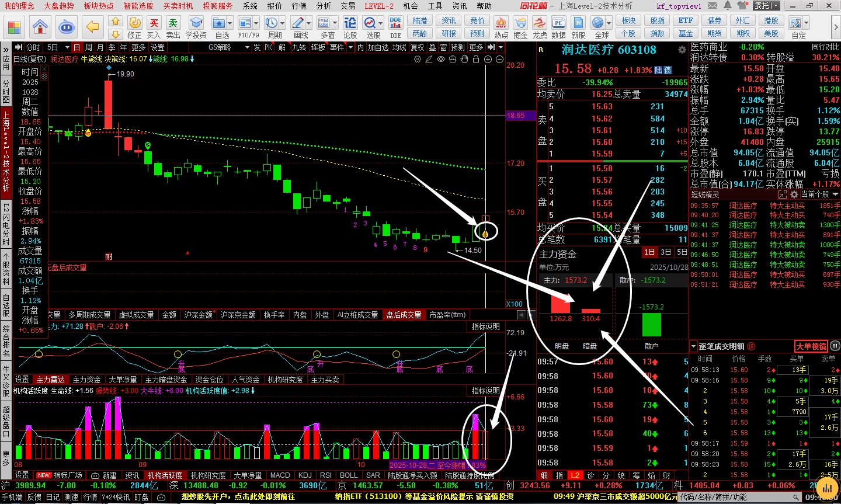The width and height of the screenshot is (841, 504).
Task: Click the colorful four-square layout icon
Action: [x=14, y=27]
